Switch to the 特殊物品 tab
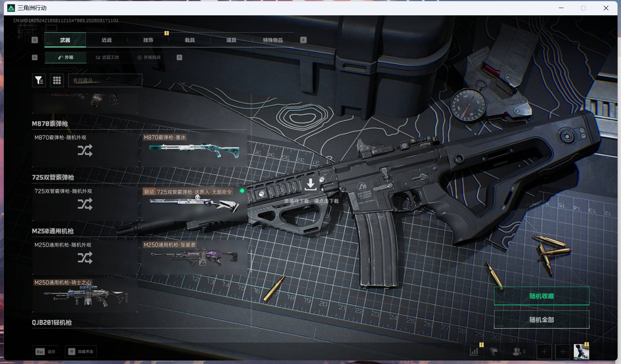This screenshot has width=621, height=364. (x=273, y=40)
